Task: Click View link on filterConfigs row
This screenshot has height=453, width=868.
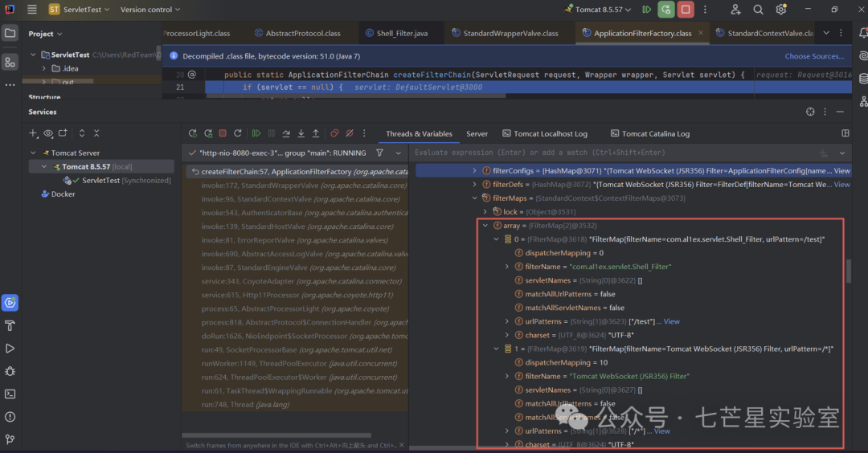Action: point(842,171)
